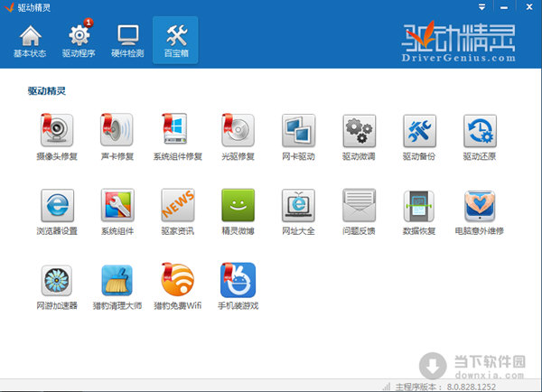
Task: Open 摄像头修复 webcam repair tool
Action: pos(56,131)
